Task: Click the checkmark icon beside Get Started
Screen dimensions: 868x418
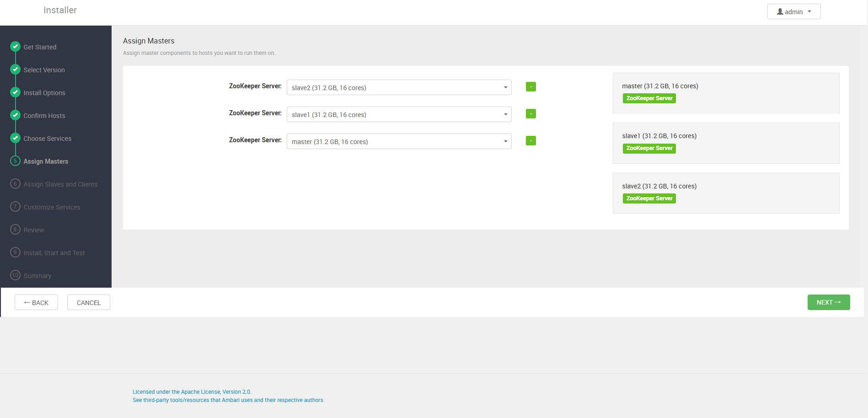Action: [x=15, y=46]
